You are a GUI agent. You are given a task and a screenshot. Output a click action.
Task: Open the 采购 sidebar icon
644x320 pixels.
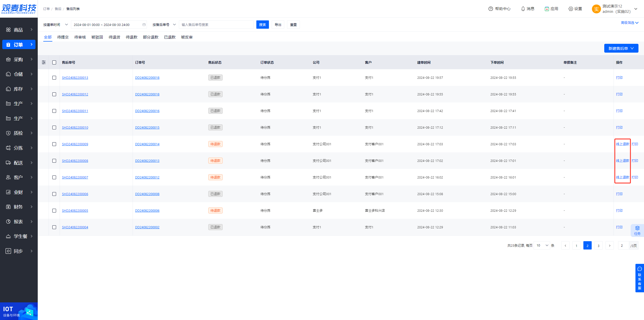click(8, 59)
